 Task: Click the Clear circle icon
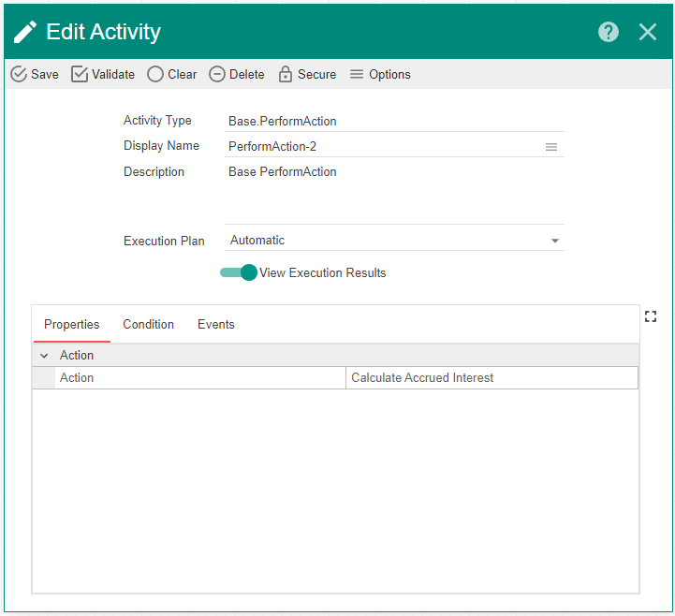(x=155, y=74)
